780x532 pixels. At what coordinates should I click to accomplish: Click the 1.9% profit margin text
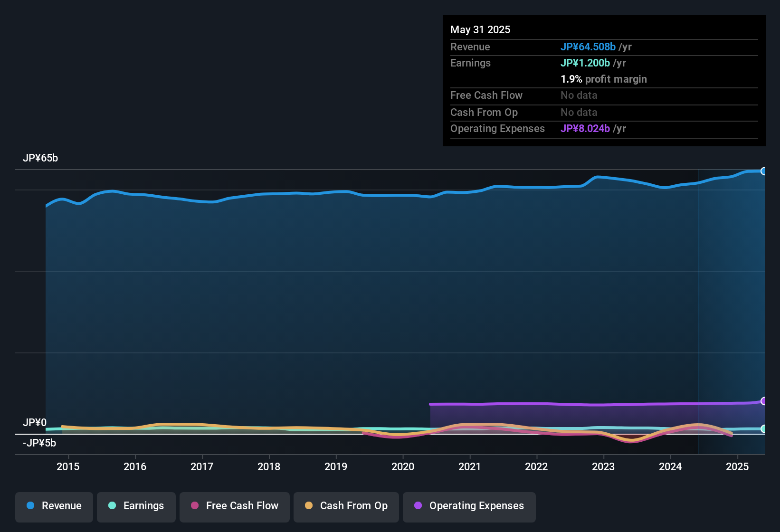click(604, 79)
